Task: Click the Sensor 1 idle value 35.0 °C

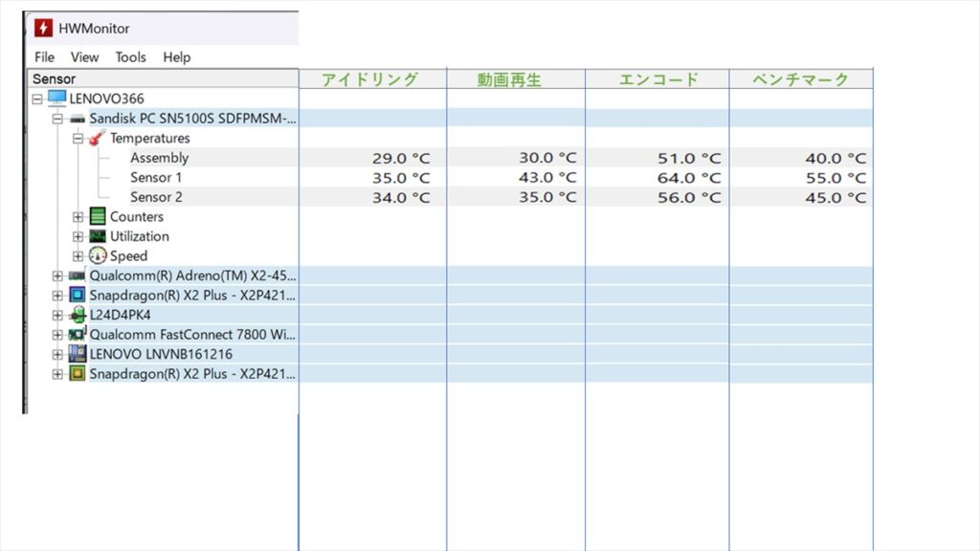Action: (x=401, y=178)
